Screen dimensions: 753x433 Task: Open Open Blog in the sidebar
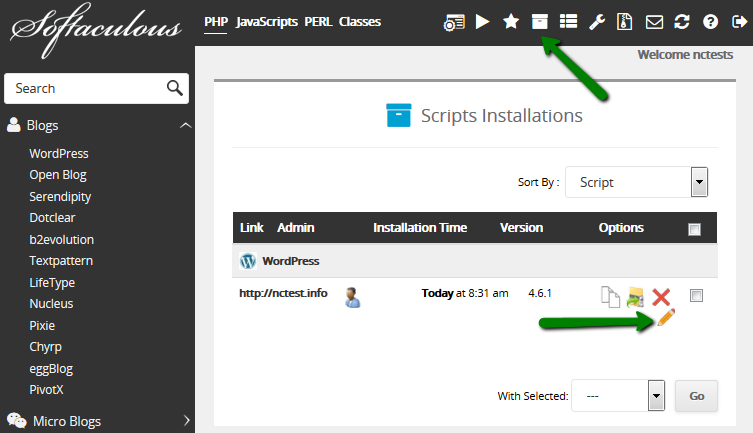point(58,175)
